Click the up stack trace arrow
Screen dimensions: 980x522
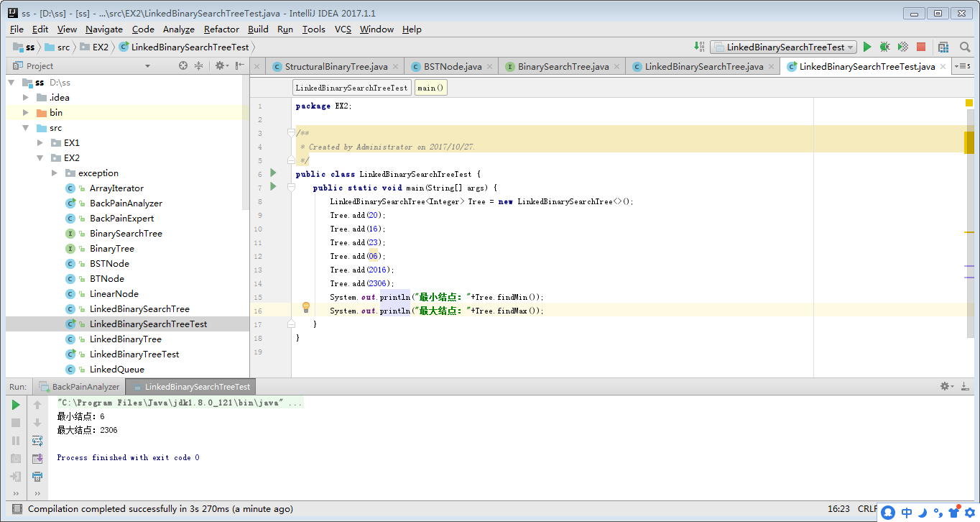pos(37,405)
